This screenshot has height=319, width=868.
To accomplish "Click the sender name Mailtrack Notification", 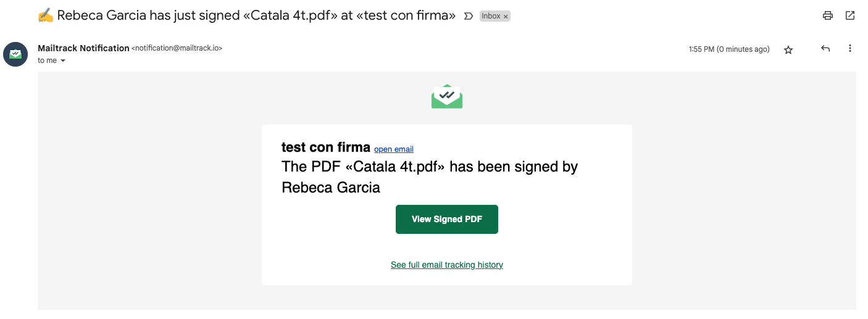I will pos(83,48).
